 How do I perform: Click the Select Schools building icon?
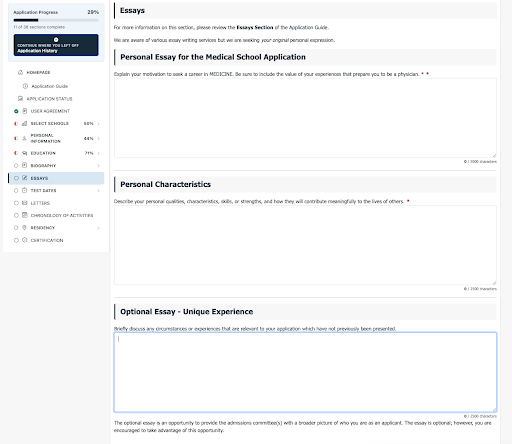(25, 123)
